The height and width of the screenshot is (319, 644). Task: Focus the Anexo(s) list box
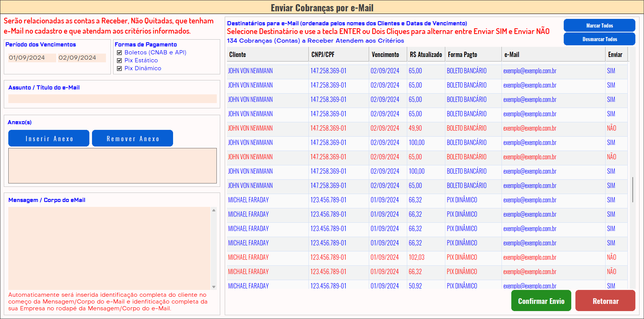coord(112,166)
